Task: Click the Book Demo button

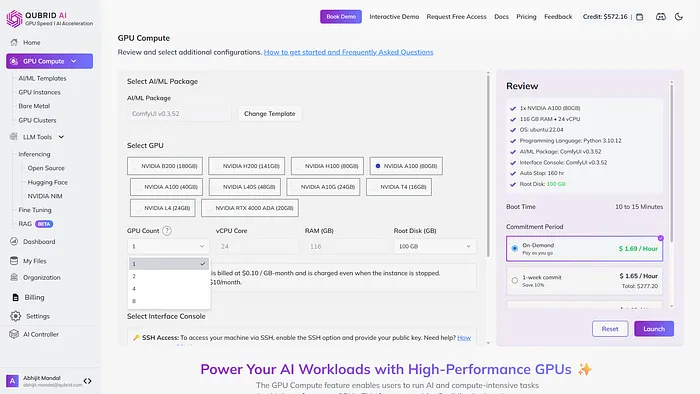Action: pos(341,17)
